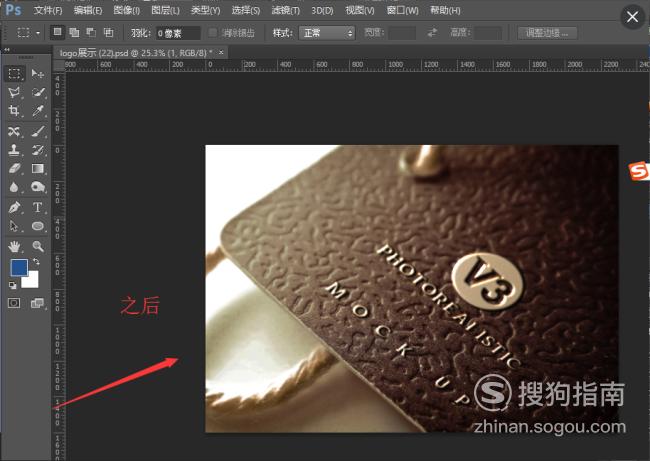Select the Path Selection arrow tool
Image resolution: width=650 pixels, height=461 pixels.
pos(14,226)
